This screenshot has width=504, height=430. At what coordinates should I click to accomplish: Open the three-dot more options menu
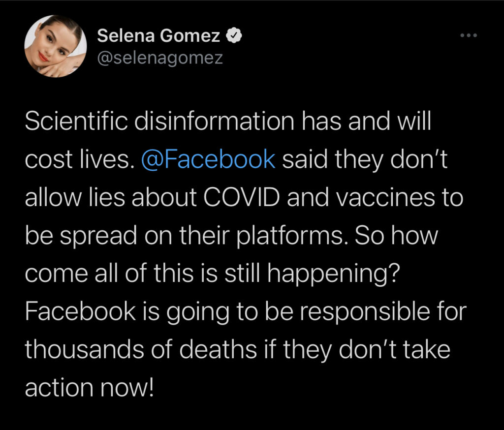[x=468, y=35]
